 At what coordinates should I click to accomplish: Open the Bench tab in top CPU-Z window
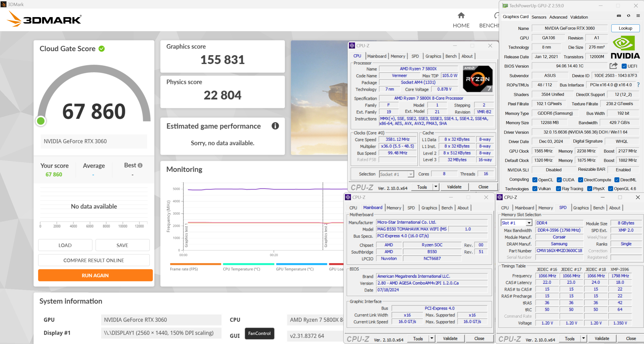(x=451, y=56)
